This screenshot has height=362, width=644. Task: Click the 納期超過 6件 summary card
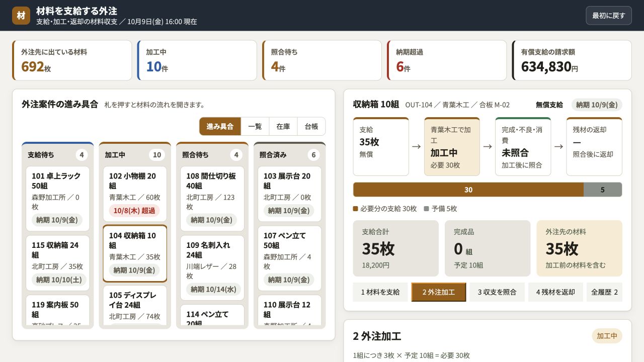click(447, 60)
